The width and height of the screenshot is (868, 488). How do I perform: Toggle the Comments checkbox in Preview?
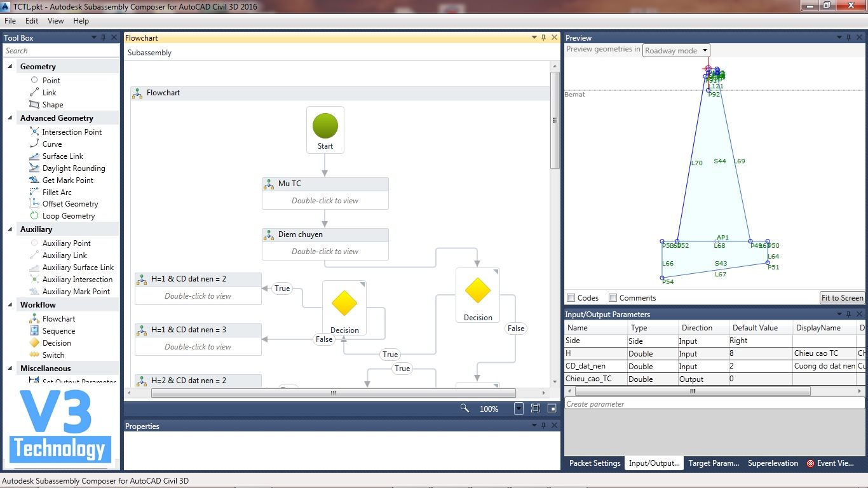(x=613, y=298)
